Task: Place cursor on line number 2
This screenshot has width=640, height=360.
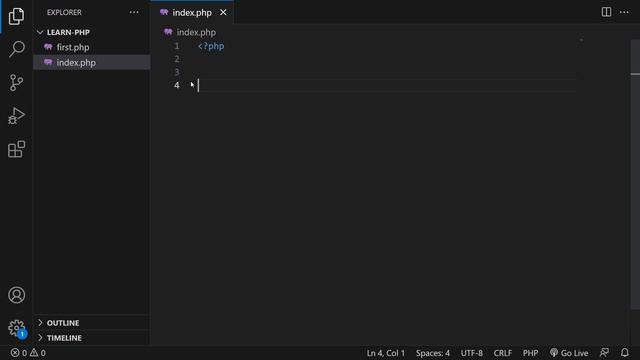Action: point(177,59)
